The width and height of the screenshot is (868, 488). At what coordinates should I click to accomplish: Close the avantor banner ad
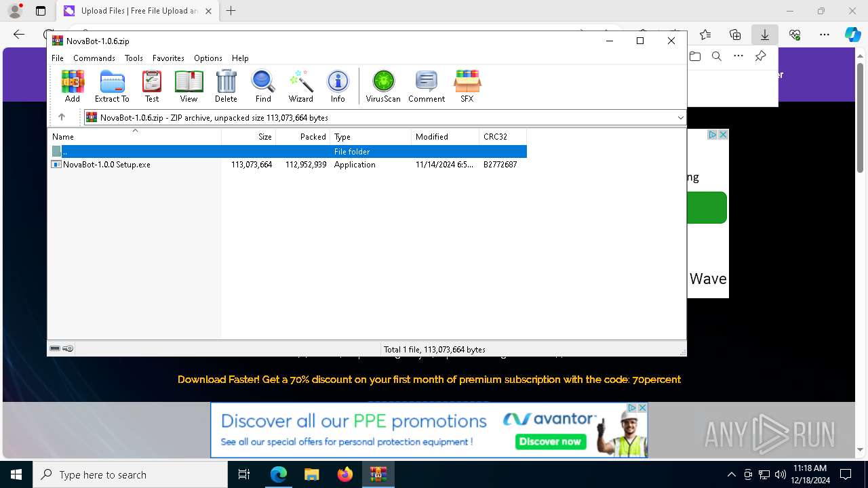tap(643, 408)
